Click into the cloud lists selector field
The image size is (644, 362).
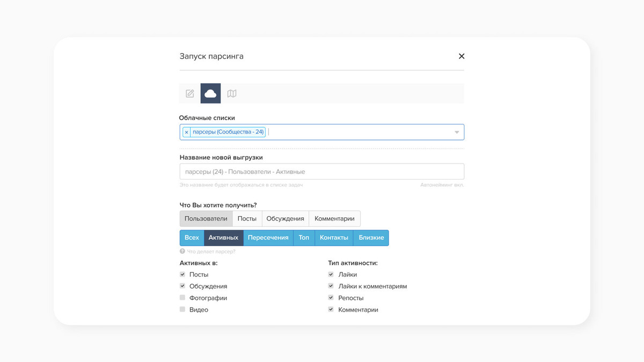322,132
